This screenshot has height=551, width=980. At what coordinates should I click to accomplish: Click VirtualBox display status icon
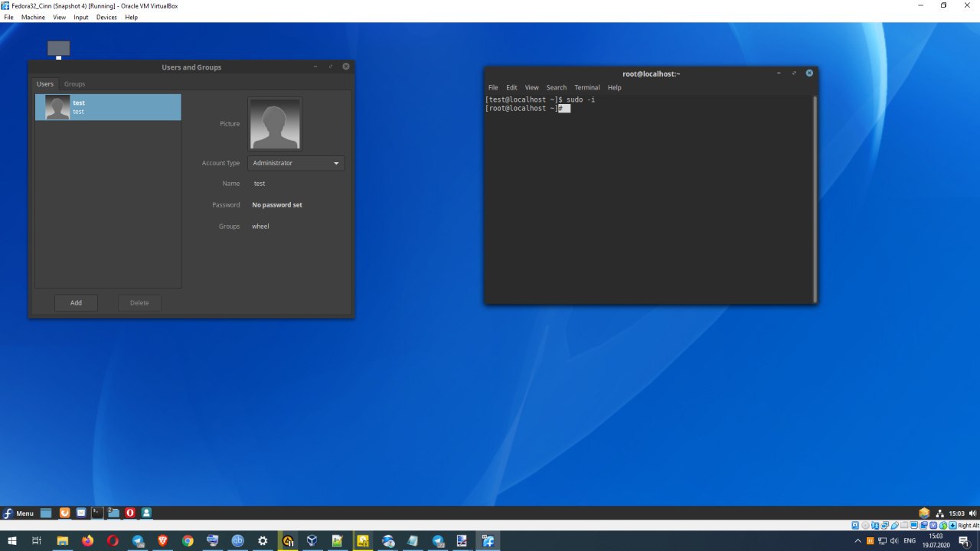914,525
